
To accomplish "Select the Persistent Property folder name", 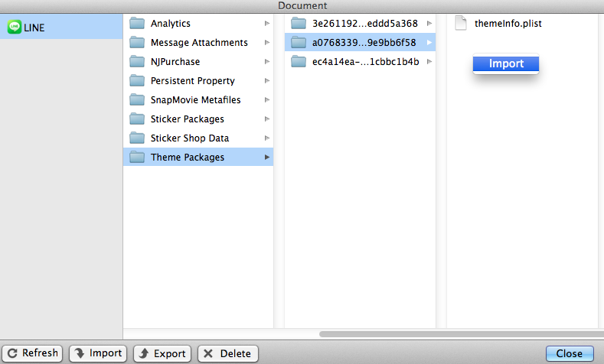I will pos(193,81).
